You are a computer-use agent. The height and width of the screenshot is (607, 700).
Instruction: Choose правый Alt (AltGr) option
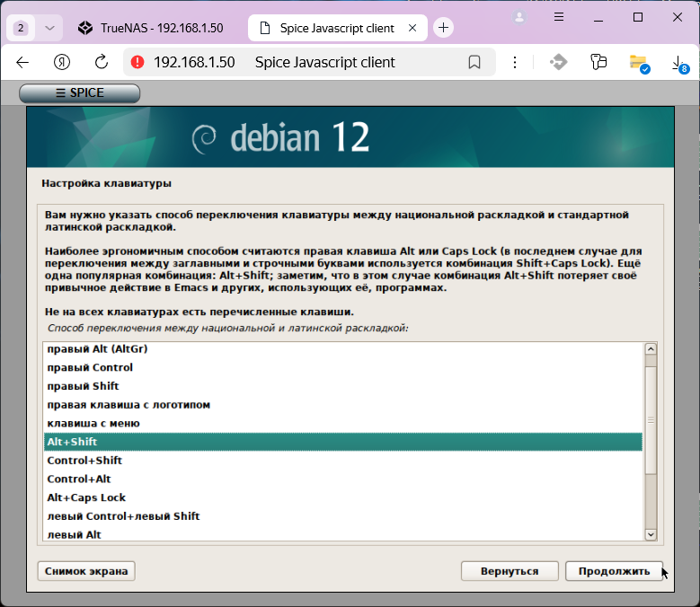point(343,348)
